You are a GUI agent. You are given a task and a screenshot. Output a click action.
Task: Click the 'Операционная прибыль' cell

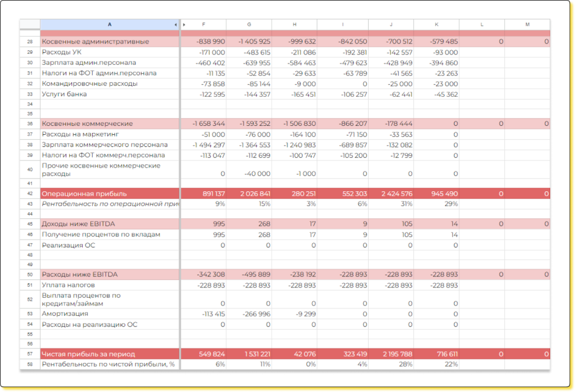(110, 194)
